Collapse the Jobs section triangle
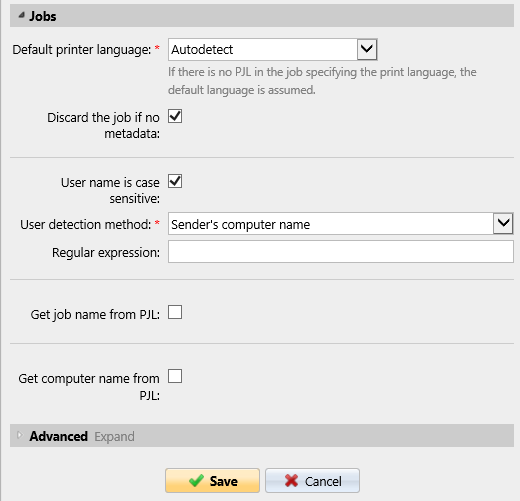The image size is (520, 501). [21, 15]
